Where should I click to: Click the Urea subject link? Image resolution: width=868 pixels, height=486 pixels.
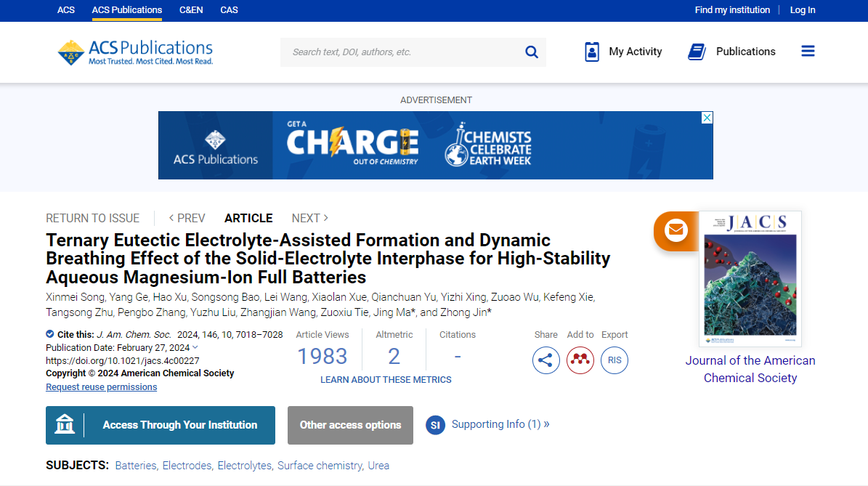[378, 466]
